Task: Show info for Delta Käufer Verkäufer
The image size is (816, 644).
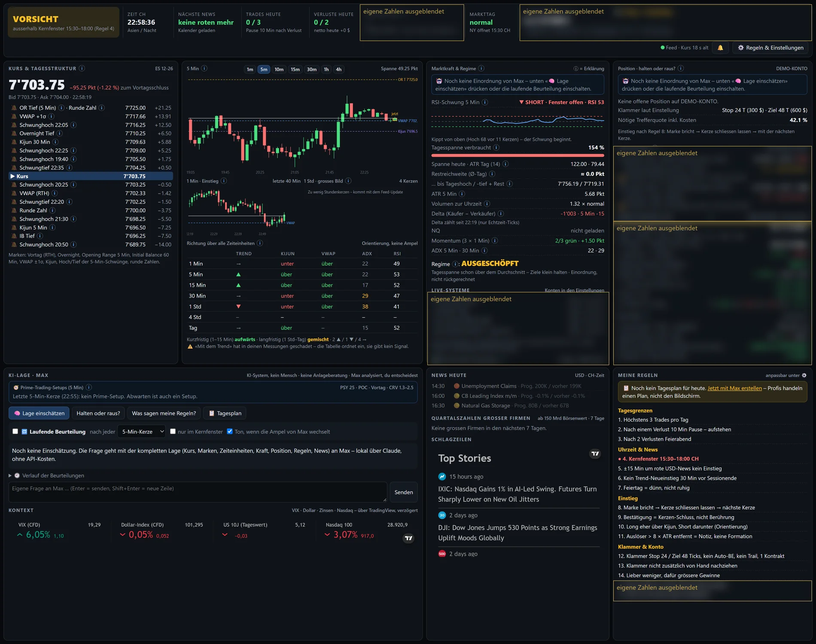Action: point(501,214)
